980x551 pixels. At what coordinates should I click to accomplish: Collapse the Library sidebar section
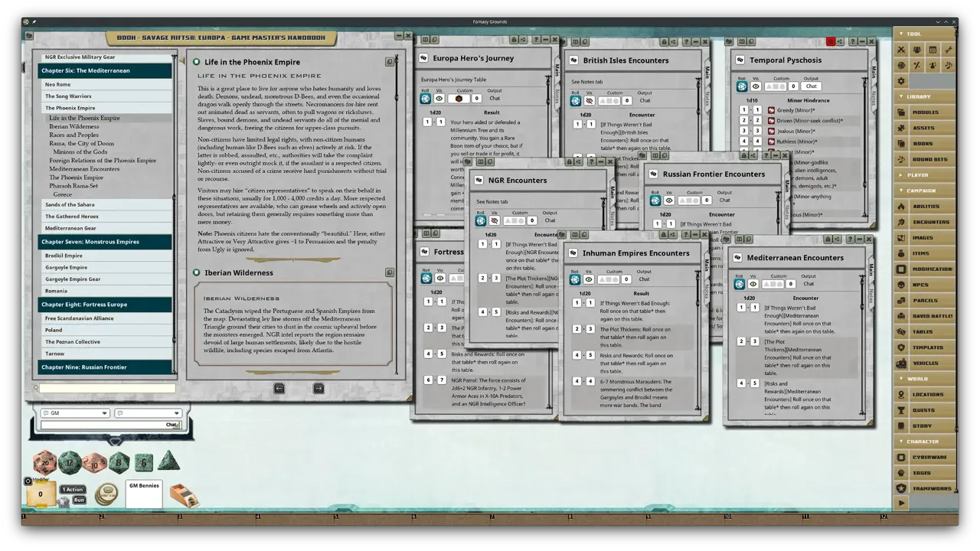pos(925,96)
